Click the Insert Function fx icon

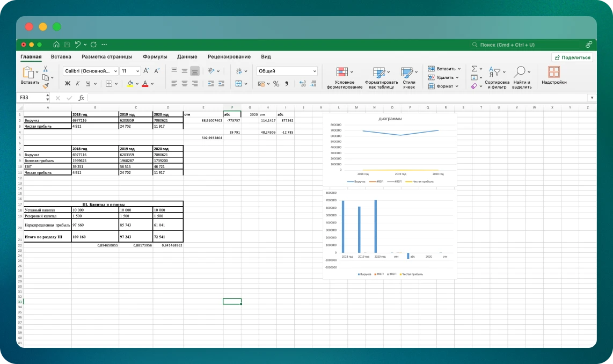(x=82, y=98)
